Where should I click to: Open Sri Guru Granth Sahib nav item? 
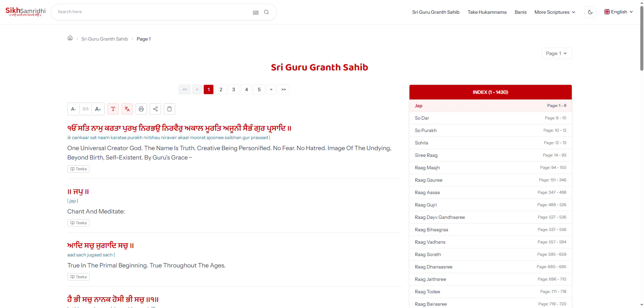click(x=436, y=12)
